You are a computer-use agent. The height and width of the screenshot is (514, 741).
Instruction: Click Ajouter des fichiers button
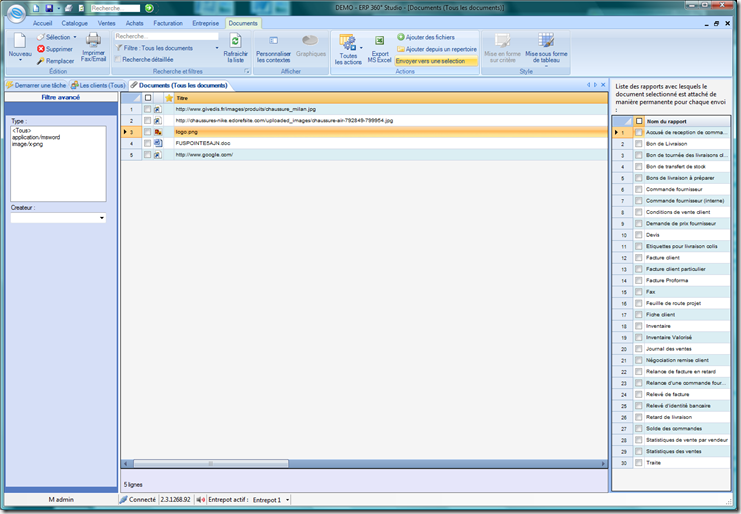426,37
